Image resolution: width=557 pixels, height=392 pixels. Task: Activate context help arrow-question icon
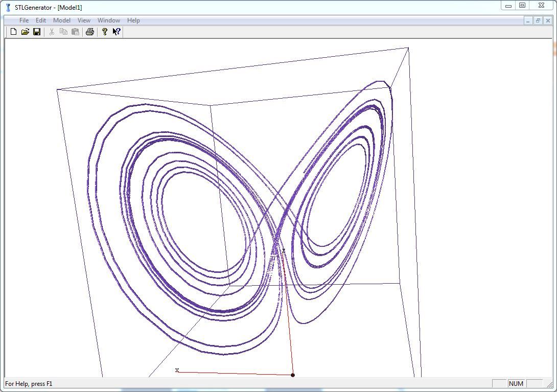(x=117, y=32)
